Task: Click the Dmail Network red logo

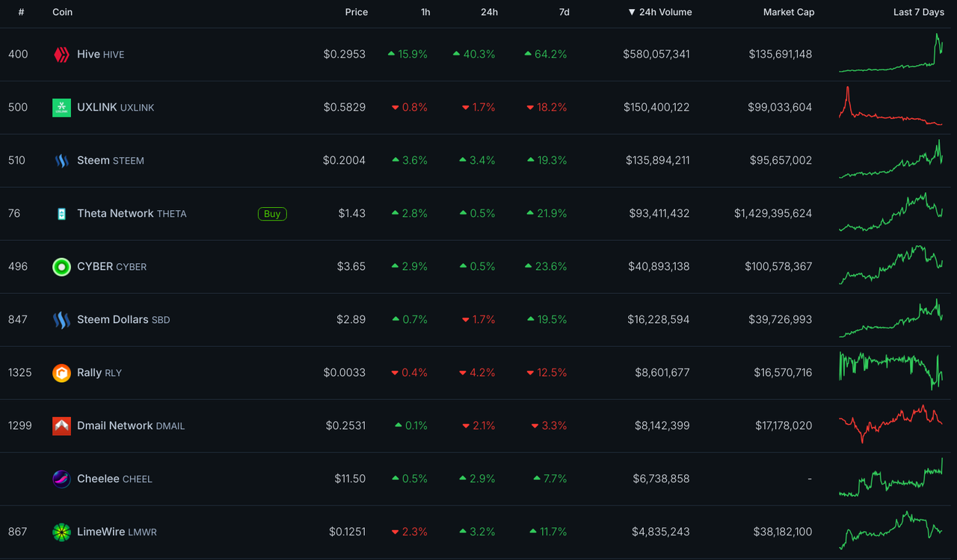Action: tap(61, 426)
